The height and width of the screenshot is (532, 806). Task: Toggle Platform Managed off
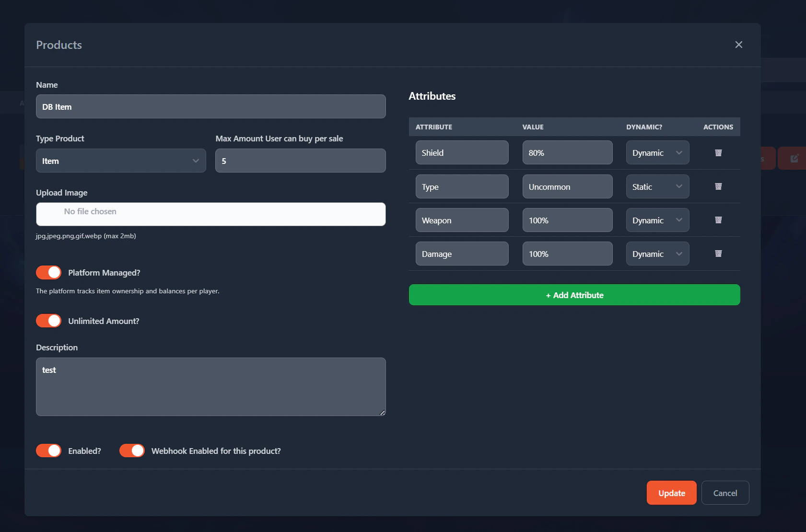point(48,272)
